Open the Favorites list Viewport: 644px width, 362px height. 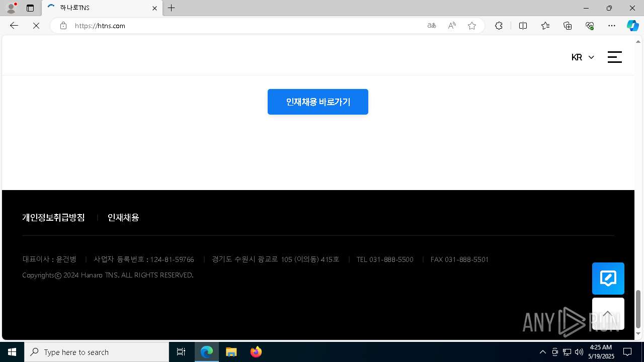point(545,26)
